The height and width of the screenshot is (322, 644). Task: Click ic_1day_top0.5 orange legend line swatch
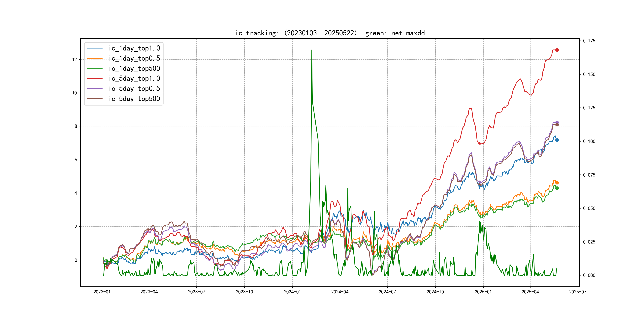94,58
